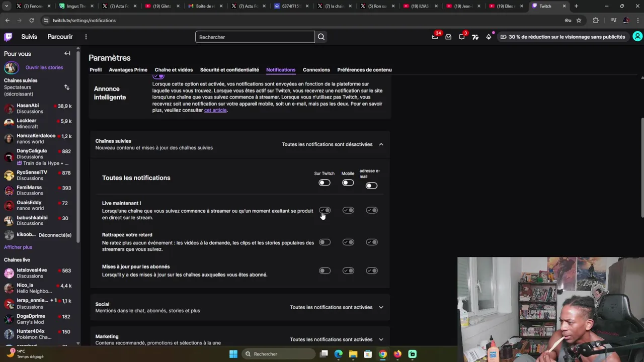Select the Notifications tab

click(x=281, y=70)
